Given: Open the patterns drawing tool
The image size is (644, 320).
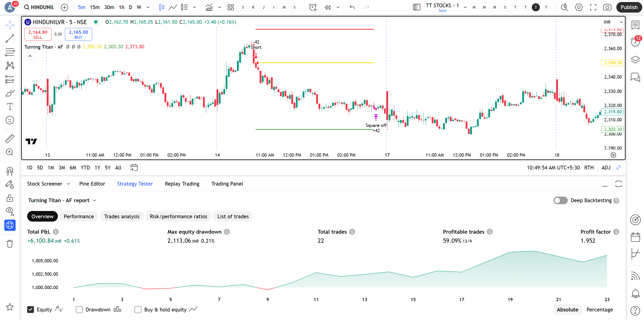Looking at the screenshot, I should [10, 66].
